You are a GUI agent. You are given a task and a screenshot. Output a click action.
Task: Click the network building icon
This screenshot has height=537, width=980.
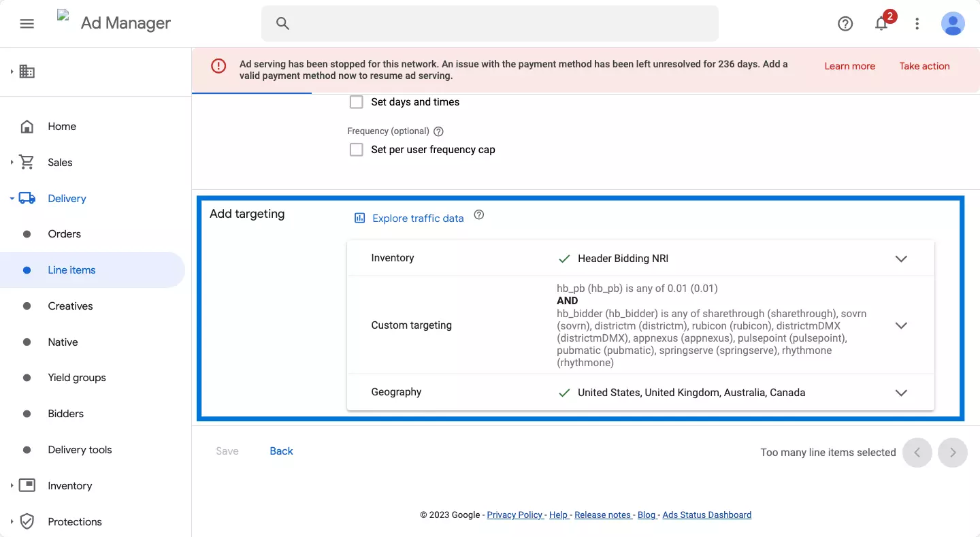tap(27, 71)
